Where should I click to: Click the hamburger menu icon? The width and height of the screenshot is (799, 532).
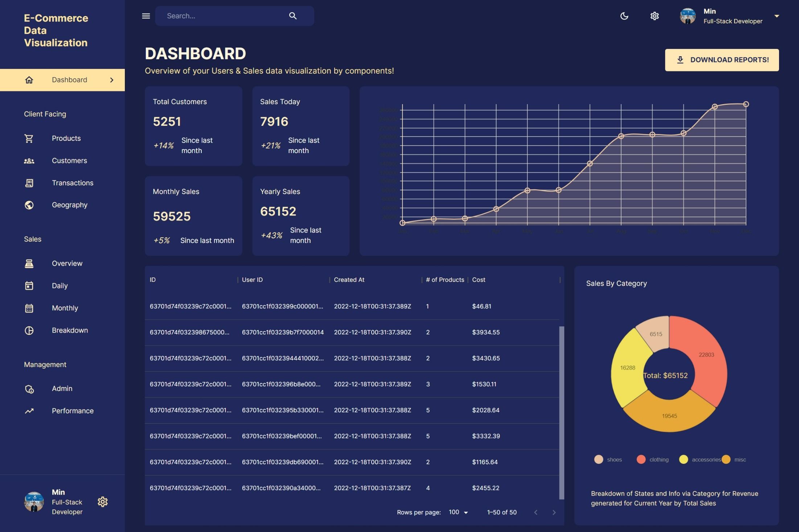(x=146, y=16)
